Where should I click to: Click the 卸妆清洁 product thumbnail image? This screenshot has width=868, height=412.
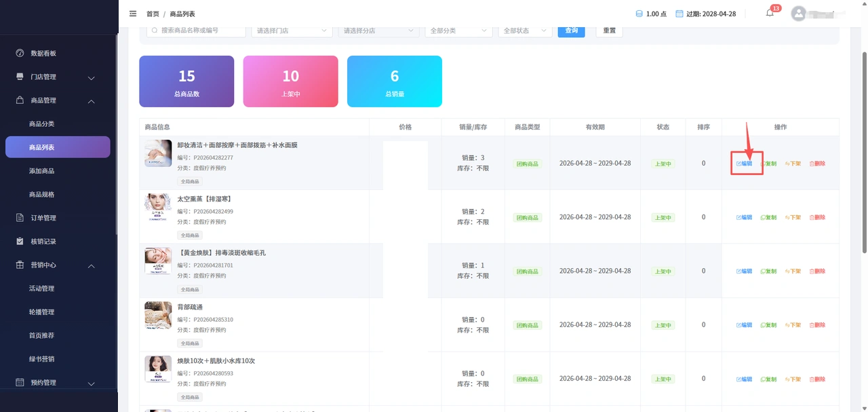[x=158, y=153]
